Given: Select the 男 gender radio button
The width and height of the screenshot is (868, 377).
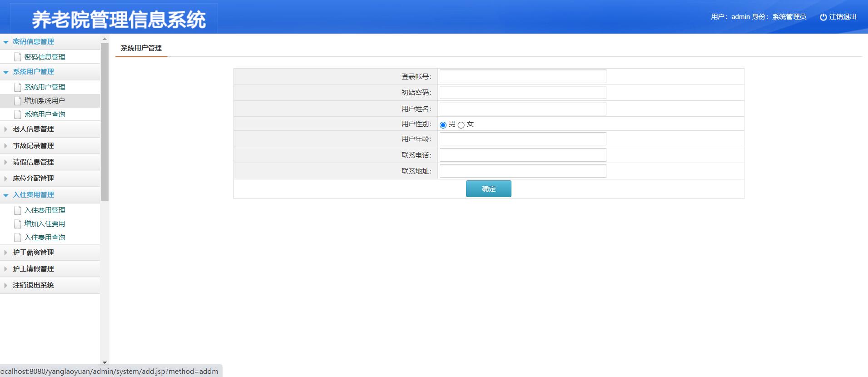Looking at the screenshot, I should point(443,125).
